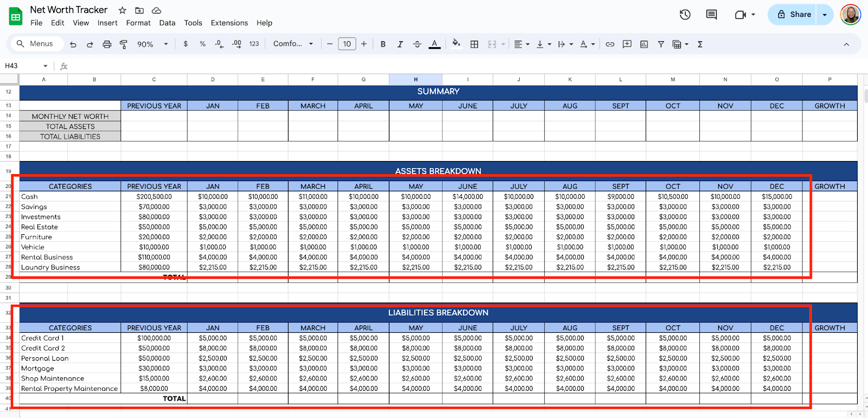The width and height of the screenshot is (868, 418).
Task: Toggle strikethrough formatting
Action: pos(417,44)
